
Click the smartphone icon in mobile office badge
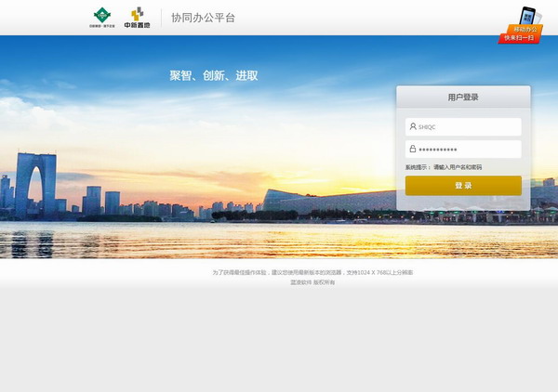(527, 17)
